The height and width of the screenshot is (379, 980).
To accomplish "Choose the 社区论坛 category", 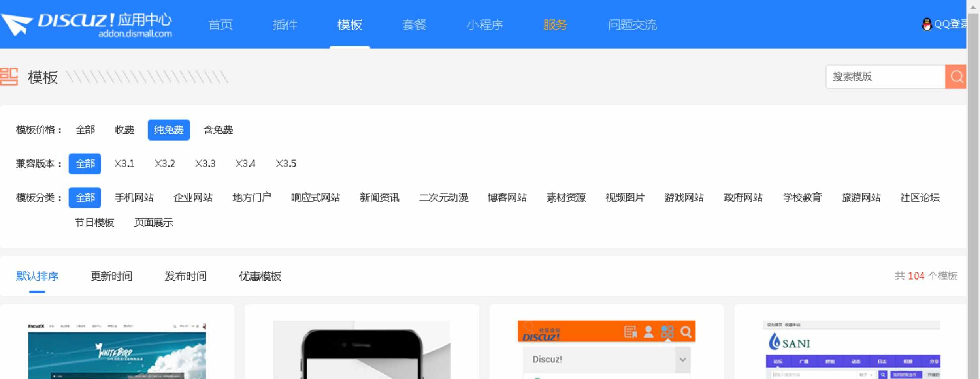I will point(920,198).
